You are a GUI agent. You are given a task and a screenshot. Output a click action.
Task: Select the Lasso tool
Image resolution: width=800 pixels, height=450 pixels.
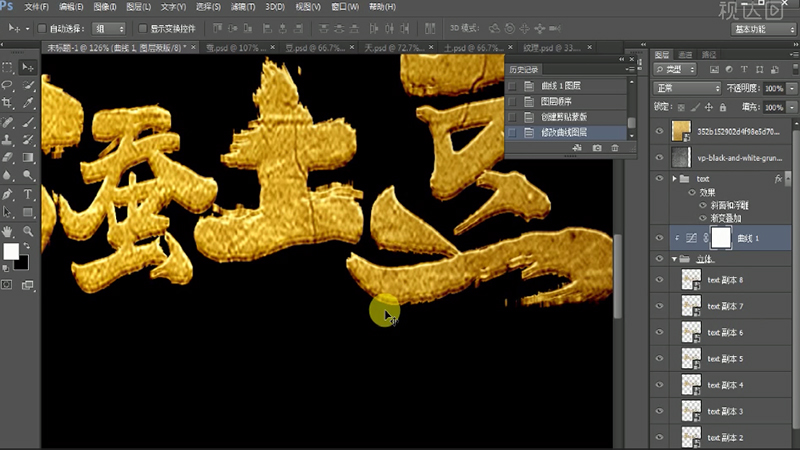8,85
